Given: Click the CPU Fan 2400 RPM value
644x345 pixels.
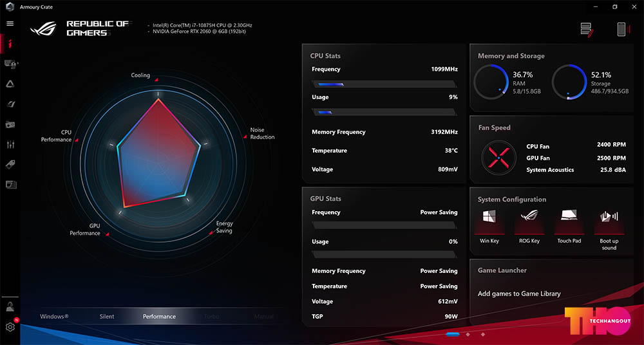Looking at the screenshot, I should [611, 145].
